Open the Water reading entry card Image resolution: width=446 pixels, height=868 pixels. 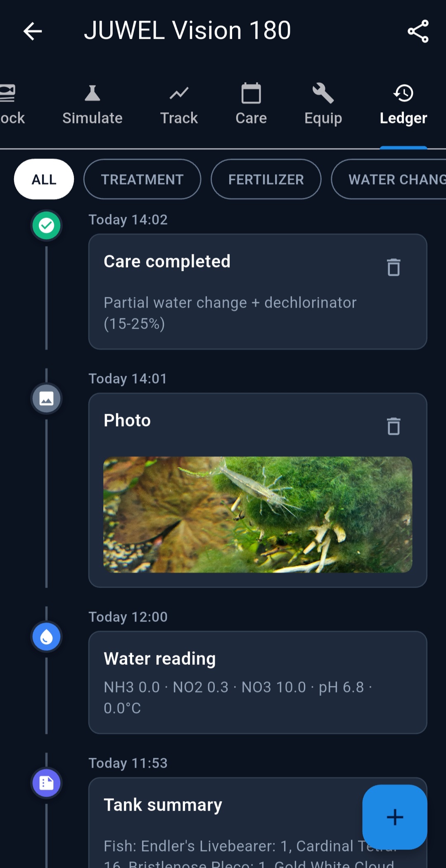point(258,682)
